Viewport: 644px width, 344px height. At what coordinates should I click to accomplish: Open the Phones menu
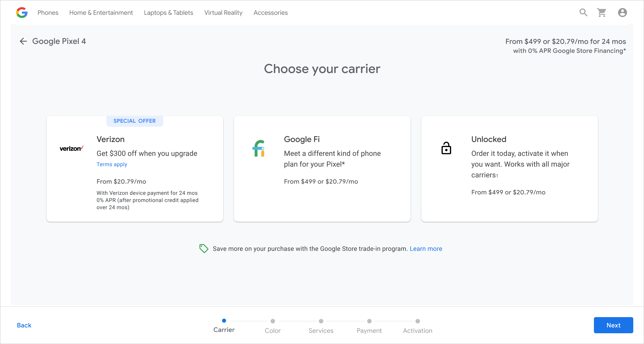[48, 13]
